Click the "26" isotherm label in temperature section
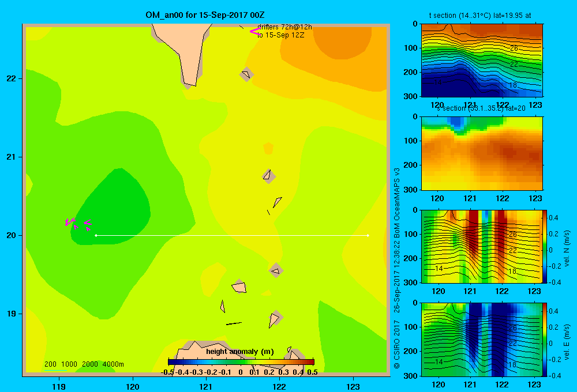 point(514,48)
